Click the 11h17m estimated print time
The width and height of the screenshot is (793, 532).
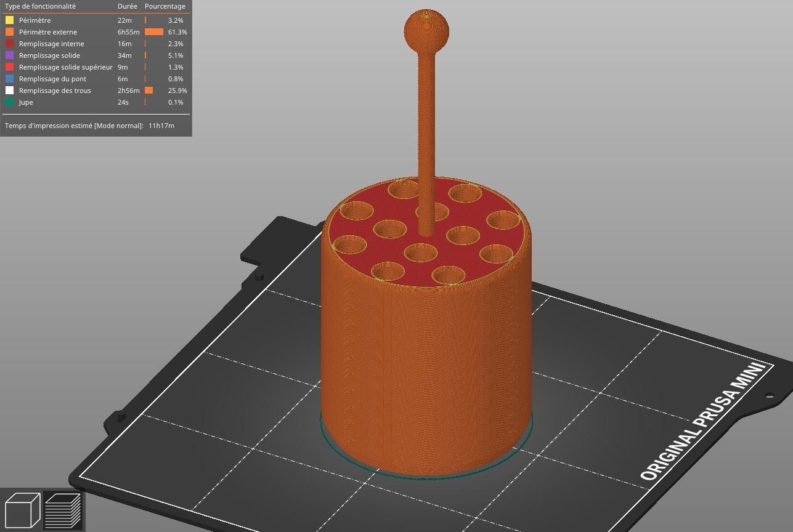pyautogui.click(x=161, y=126)
